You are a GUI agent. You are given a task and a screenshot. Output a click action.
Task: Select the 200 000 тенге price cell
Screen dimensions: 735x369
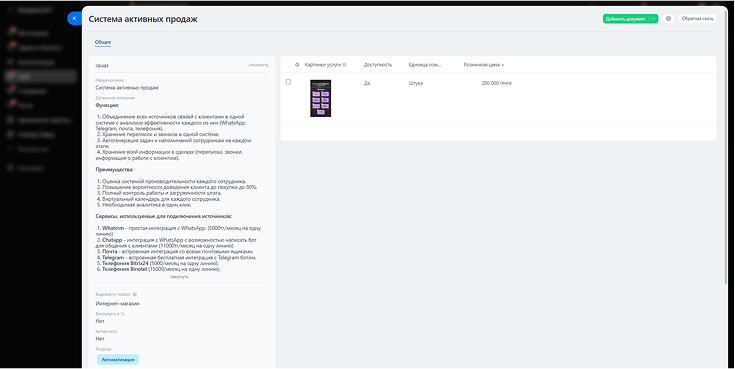[496, 83]
